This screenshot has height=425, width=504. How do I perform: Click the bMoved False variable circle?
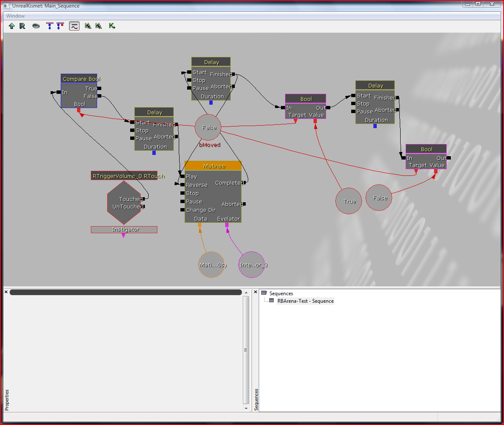(x=208, y=127)
